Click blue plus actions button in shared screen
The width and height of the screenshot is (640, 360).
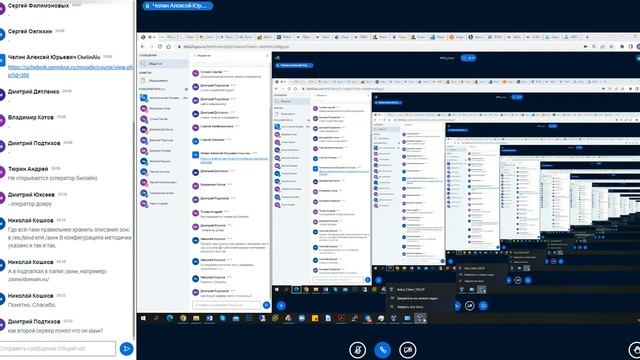281,305
